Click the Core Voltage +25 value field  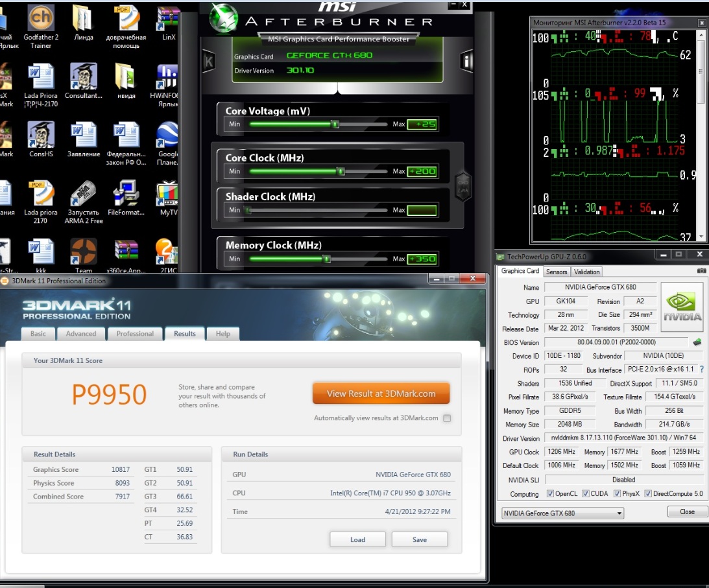click(422, 124)
